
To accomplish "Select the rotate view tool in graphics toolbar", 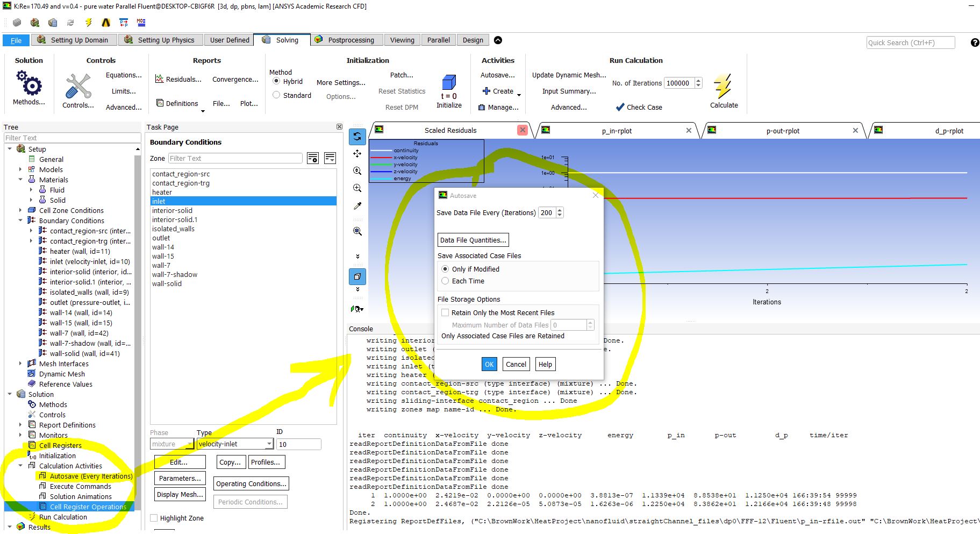I will pos(357,137).
